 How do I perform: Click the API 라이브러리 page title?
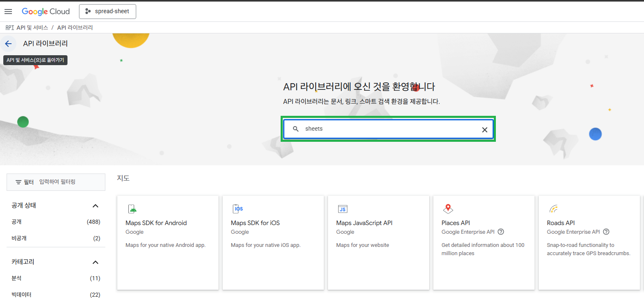45,44
